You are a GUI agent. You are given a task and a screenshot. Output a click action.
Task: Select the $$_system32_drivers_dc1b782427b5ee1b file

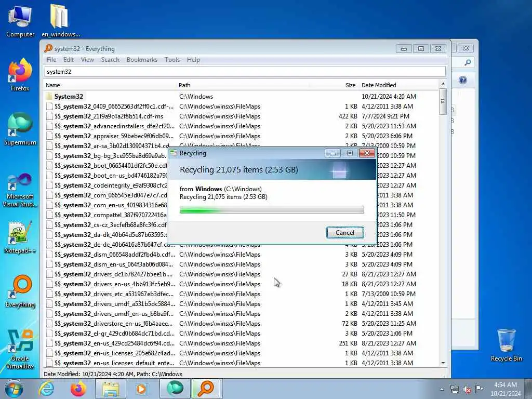(241, 274)
